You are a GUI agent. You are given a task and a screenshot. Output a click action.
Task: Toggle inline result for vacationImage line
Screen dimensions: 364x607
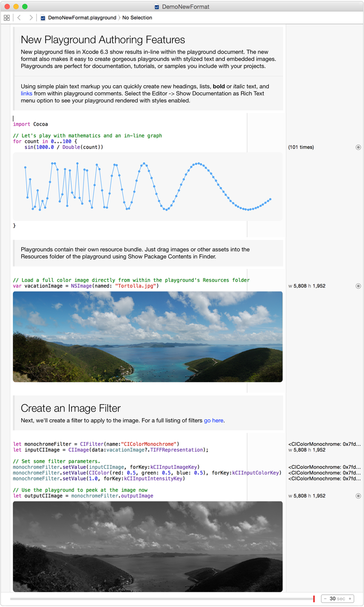click(x=358, y=286)
